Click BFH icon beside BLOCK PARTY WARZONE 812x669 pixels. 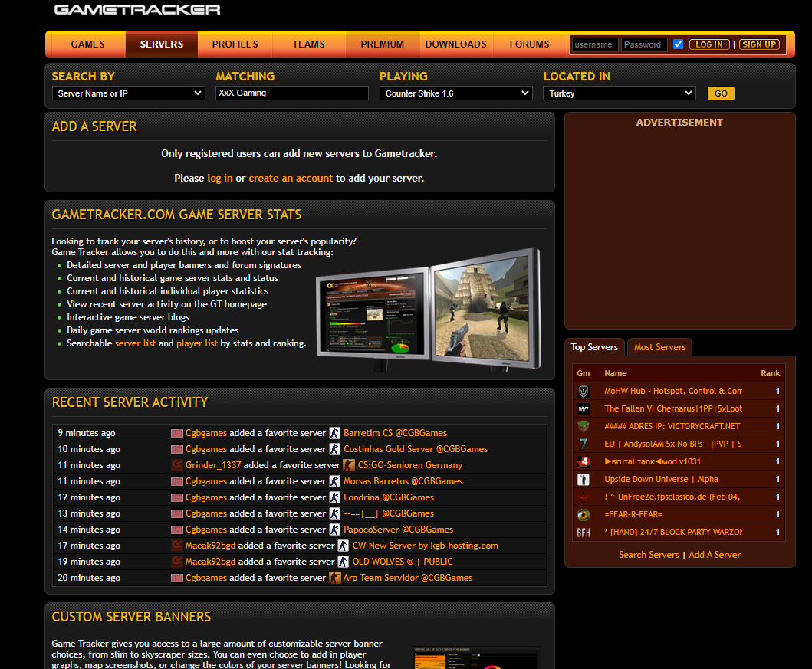pos(584,532)
